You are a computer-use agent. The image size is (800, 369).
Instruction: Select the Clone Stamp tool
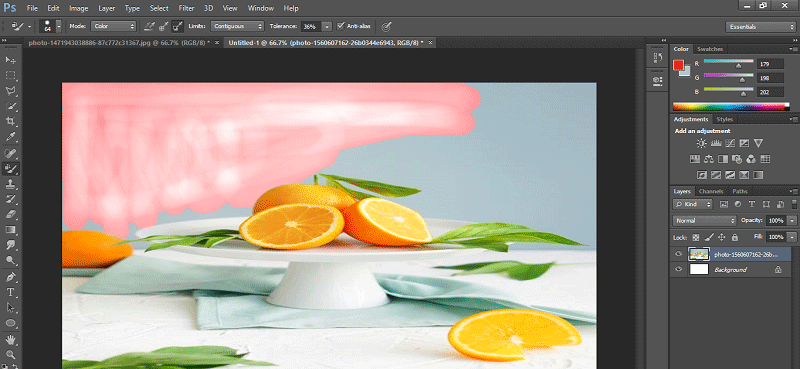[10, 184]
